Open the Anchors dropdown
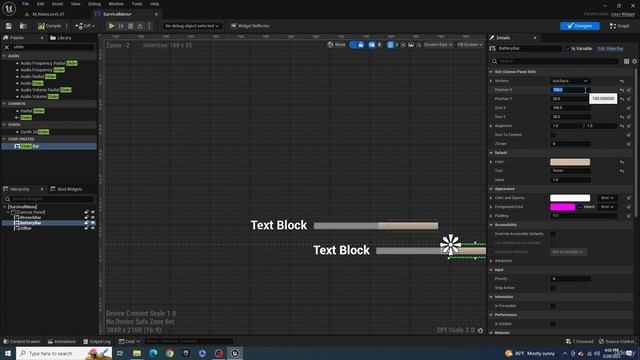 pyautogui.click(x=570, y=81)
